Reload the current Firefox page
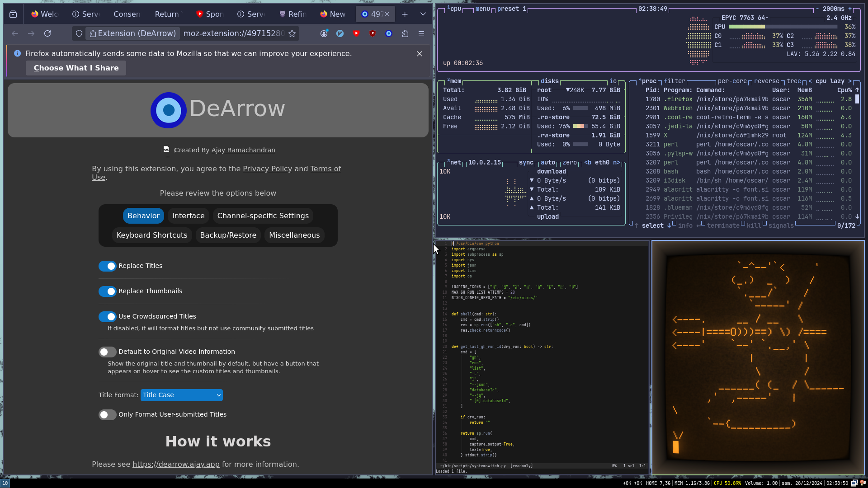The image size is (868, 488). click(x=47, y=33)
